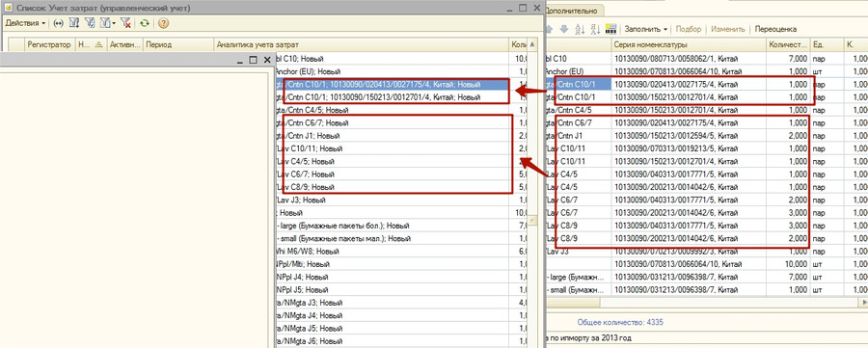Open the Действия dropdown menu
Viewport: 868px width, 348px height.
point(25,23)
